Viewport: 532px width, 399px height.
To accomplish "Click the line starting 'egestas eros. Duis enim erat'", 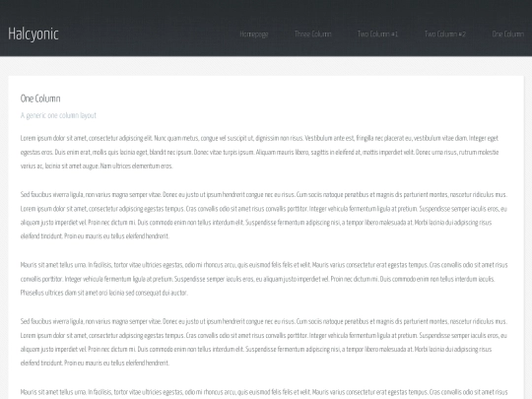I will pos(259,153).
